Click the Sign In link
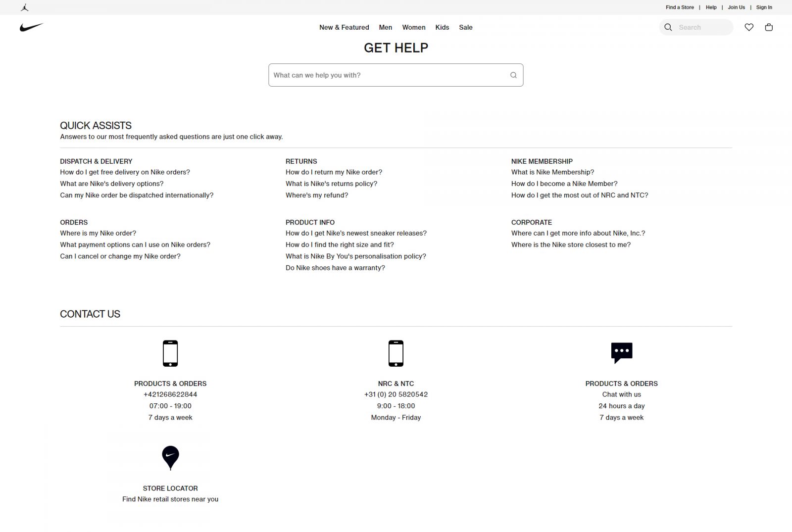Image resolution: width=792 pixels, height=532 pixels. [764, 7]
